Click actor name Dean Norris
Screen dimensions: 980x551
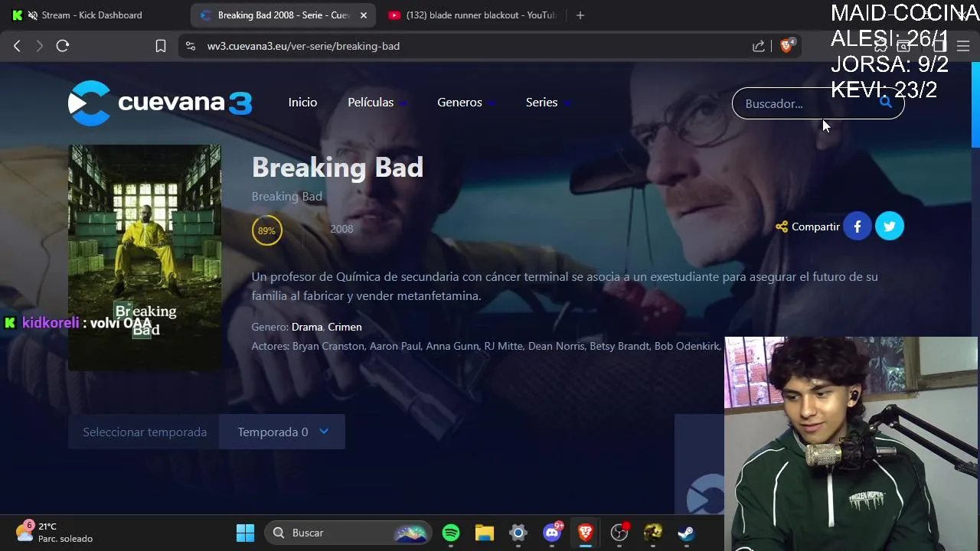point(556,346)
